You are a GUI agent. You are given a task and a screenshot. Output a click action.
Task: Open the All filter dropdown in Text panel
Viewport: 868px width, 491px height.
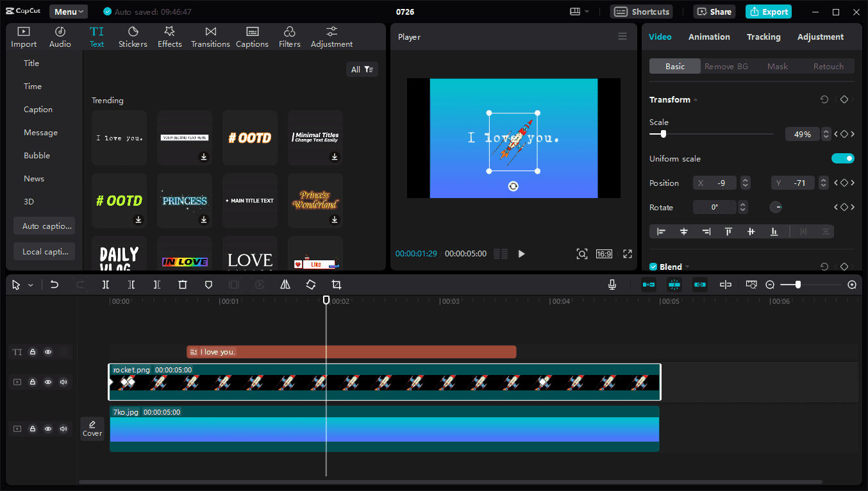[362, 69]
